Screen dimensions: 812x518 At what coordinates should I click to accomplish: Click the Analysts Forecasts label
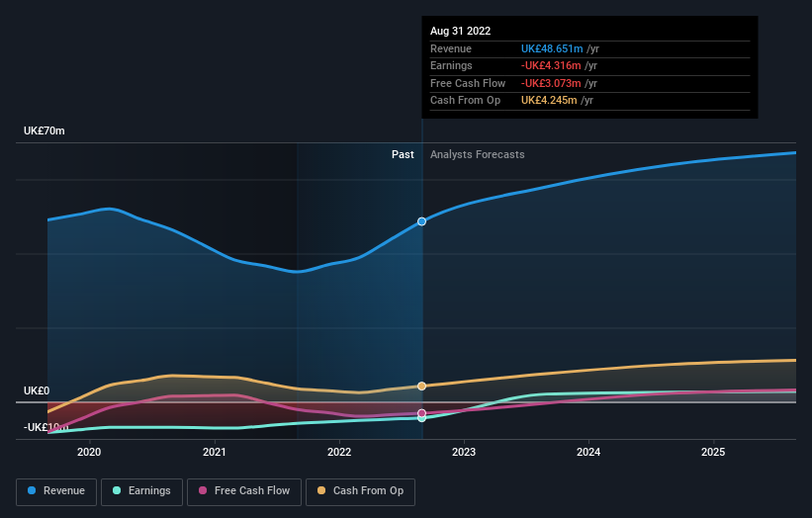click(477, 154)
